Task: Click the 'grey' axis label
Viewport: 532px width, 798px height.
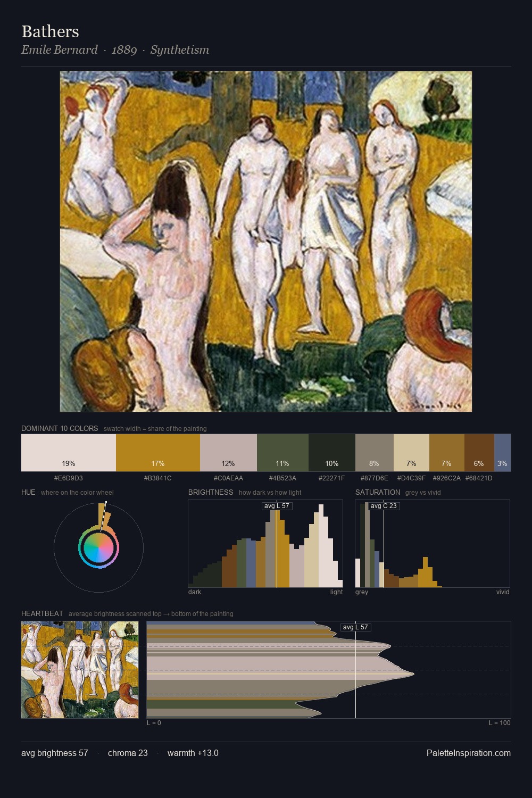Action: 362,592
